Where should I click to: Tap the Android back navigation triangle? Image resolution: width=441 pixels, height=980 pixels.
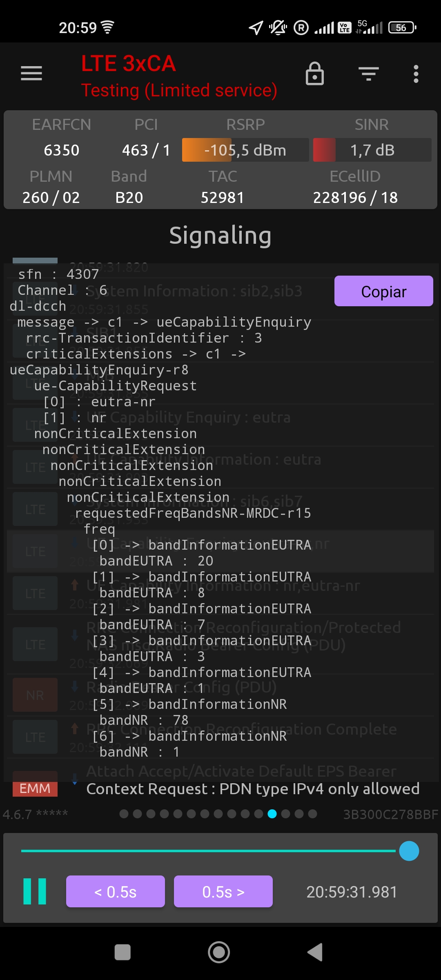coord(315,952)
